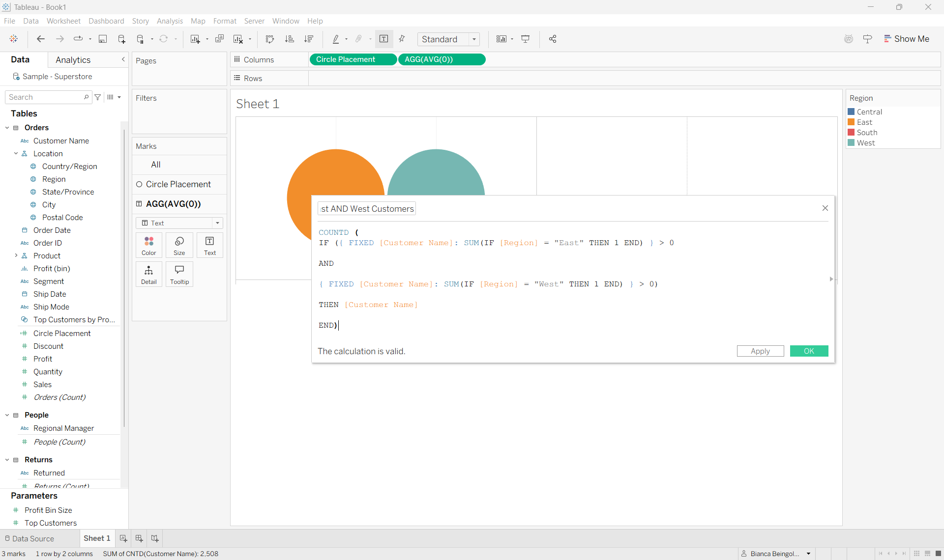The image size is (944, 560).
Task: Click the Circle Placement pill on Columns
Action: pos(353,59)
